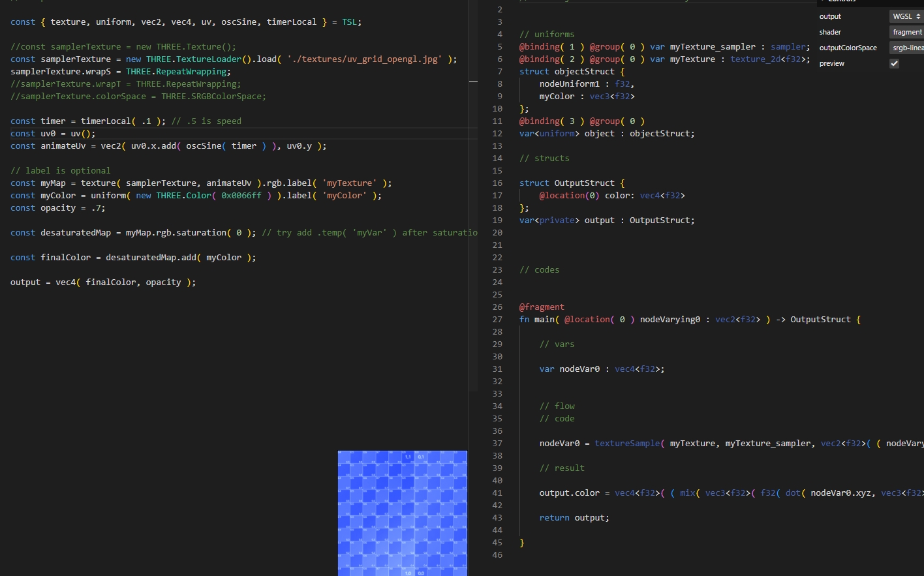Click the '// codes' comment
The image size is (924, 576).
539,270
